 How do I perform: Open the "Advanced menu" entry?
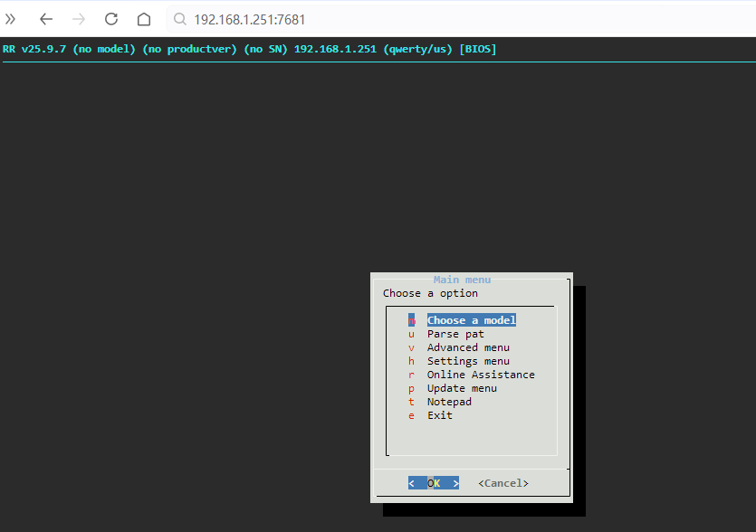[x=468, y=347]
